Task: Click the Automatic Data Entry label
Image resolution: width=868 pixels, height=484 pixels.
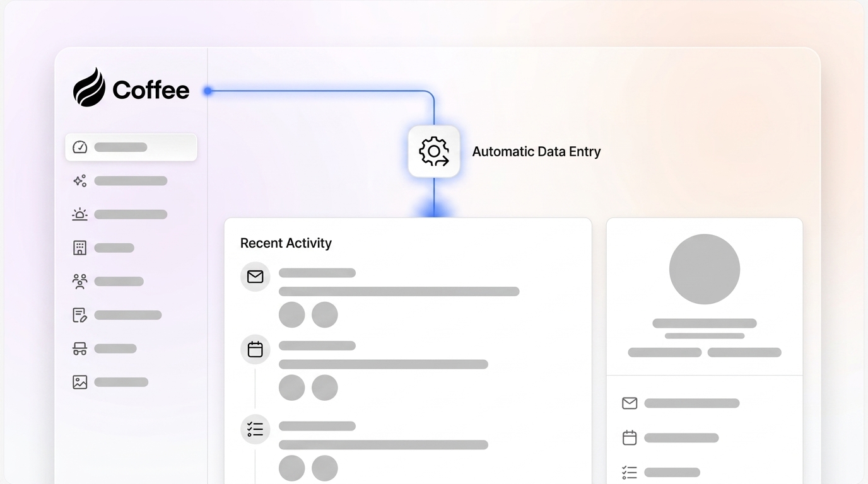Action: (537, 151)
